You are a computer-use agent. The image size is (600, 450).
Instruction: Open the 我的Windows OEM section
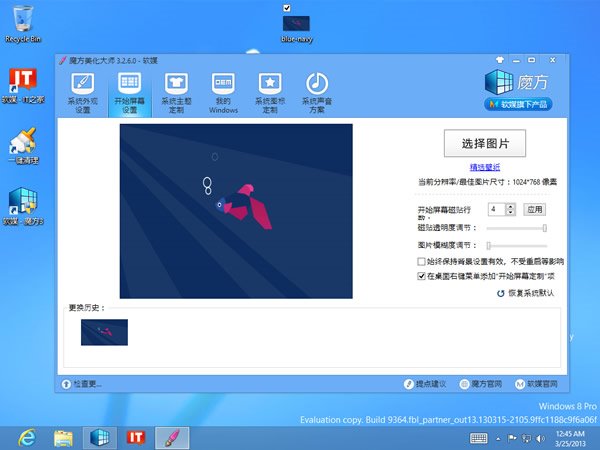click(x=223, y=93)
